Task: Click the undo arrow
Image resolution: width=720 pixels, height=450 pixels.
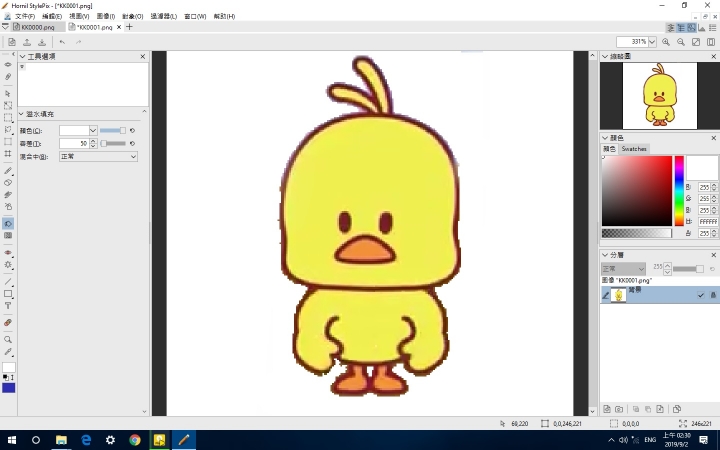Action: click(62, 42)
